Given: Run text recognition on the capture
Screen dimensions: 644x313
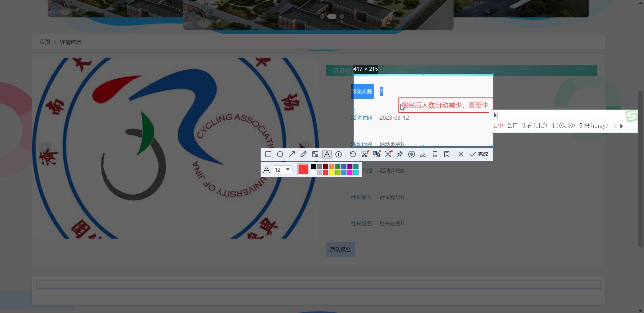Looking at the screenshot, I should [x=388, y=154].
